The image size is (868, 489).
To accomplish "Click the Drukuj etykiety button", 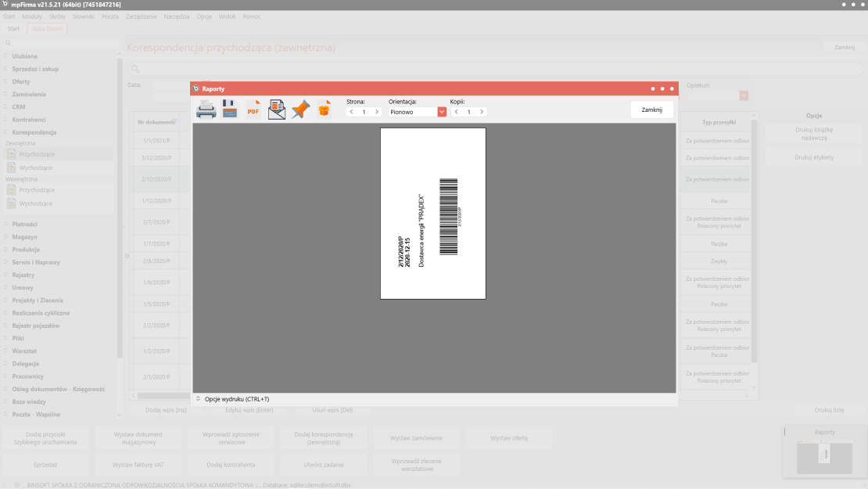I will [813, 157].
